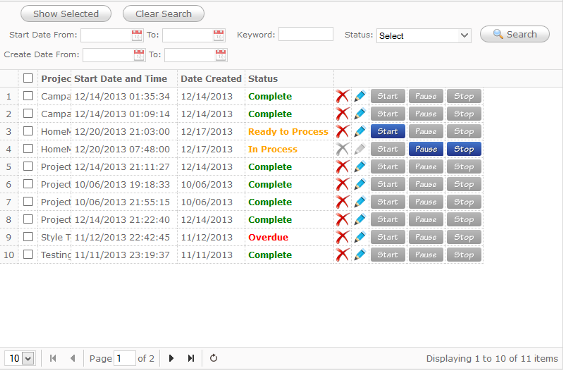Delete row 10 Testing entry
Viewport: 563px width, 370px height.
(343, 255)
